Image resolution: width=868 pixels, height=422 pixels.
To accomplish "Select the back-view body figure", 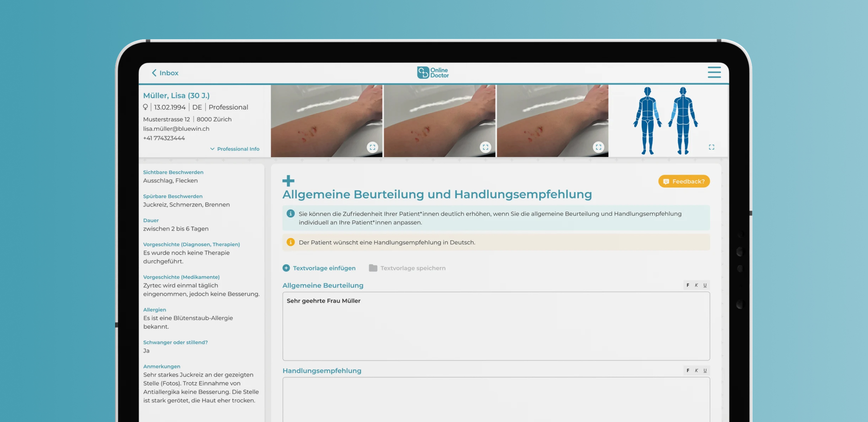I will click(x=683, y=121).
